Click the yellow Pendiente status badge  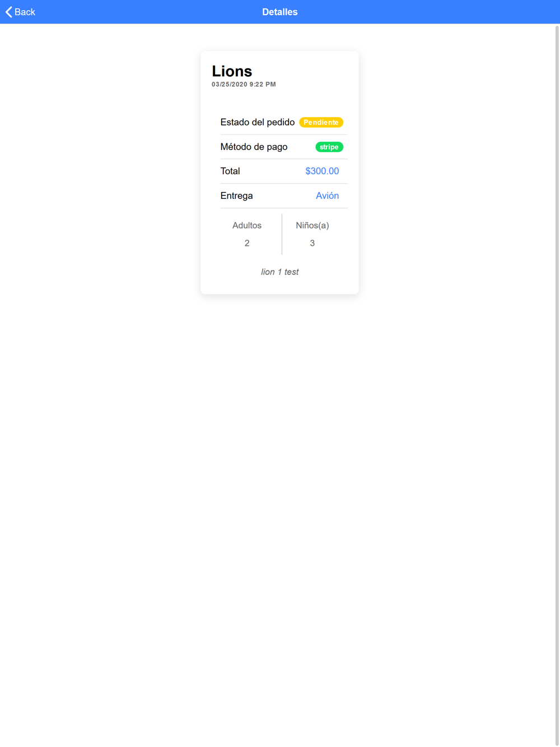point(321,122)
